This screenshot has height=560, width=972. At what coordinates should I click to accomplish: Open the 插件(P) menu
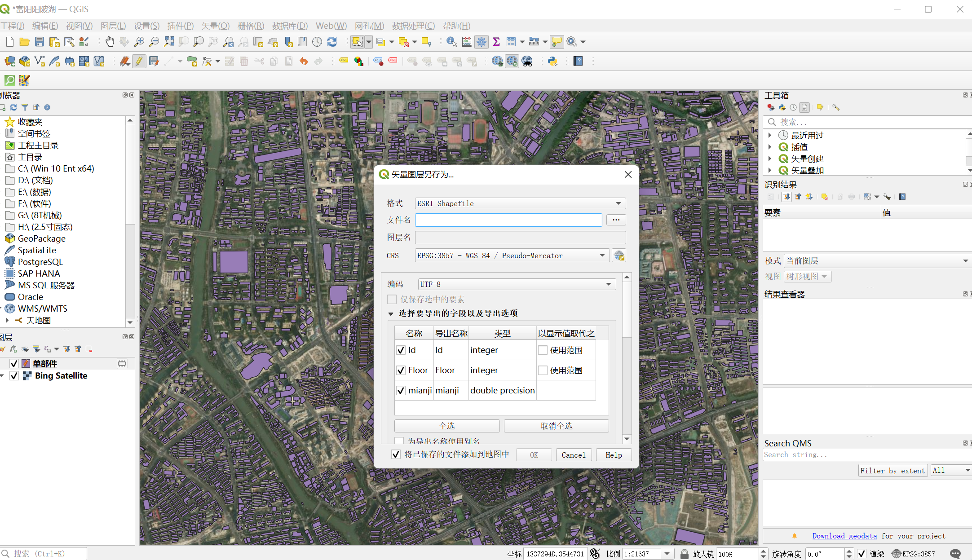click(x=180, y=26)
